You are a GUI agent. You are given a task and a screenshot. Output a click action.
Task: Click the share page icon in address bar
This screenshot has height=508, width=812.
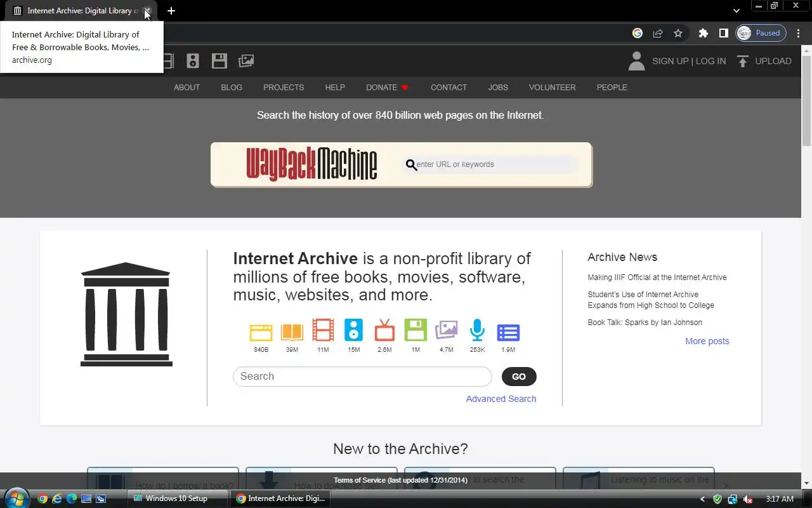coord(658,33)
